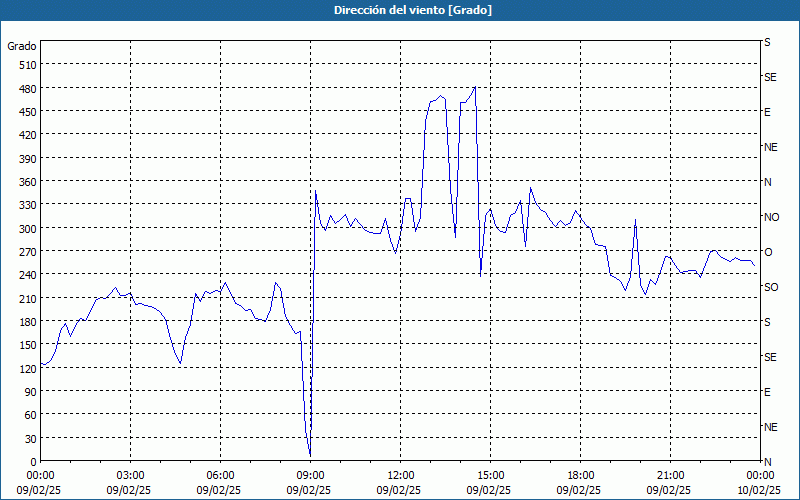Click the 21:00 time label
The image size is (800, 500).
670,476
